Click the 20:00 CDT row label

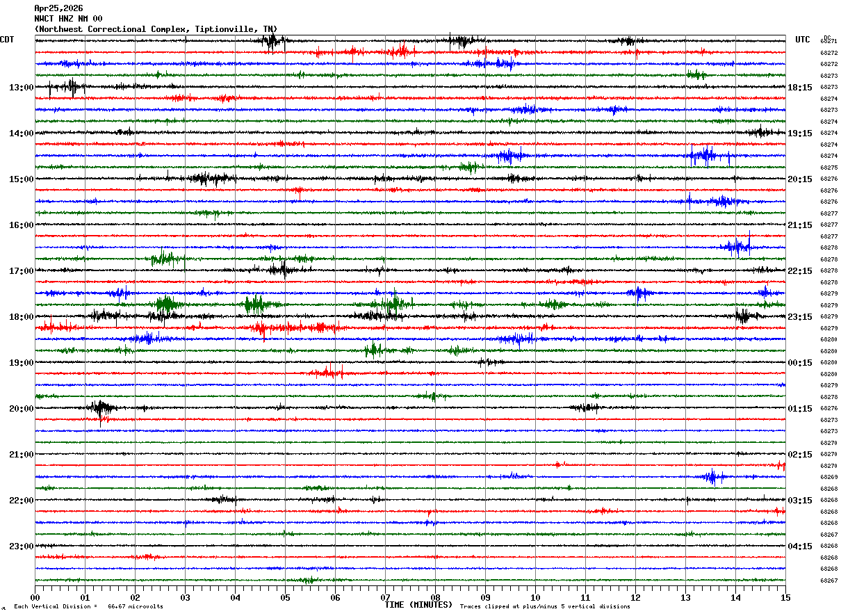click(x=21, y=409)
